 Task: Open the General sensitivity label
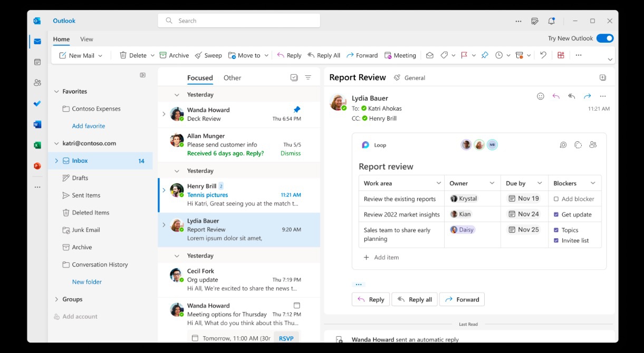[409, 77]
